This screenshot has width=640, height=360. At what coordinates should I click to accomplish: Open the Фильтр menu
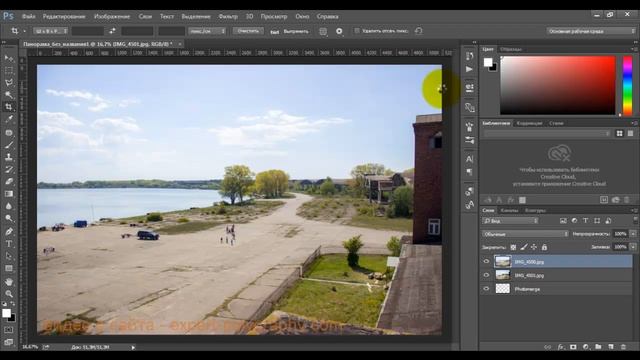pyautogui.click(x=228, y=17)
